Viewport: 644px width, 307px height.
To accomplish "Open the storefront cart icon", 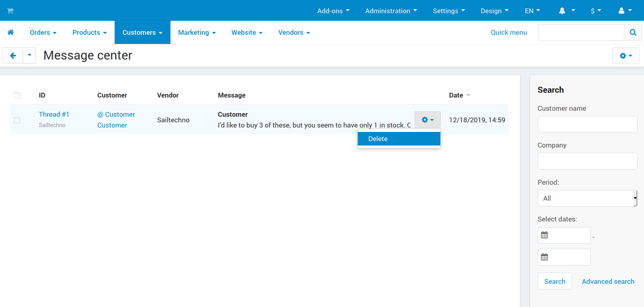I will point(10,11).
